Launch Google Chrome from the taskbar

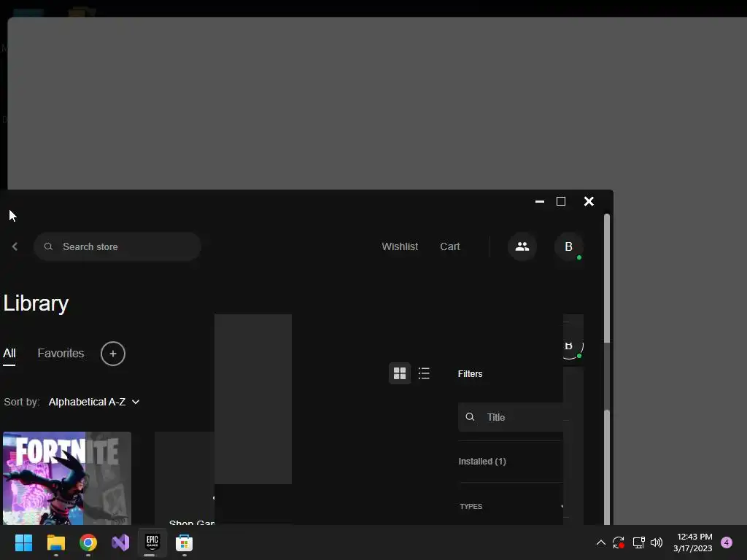point(88,542)
